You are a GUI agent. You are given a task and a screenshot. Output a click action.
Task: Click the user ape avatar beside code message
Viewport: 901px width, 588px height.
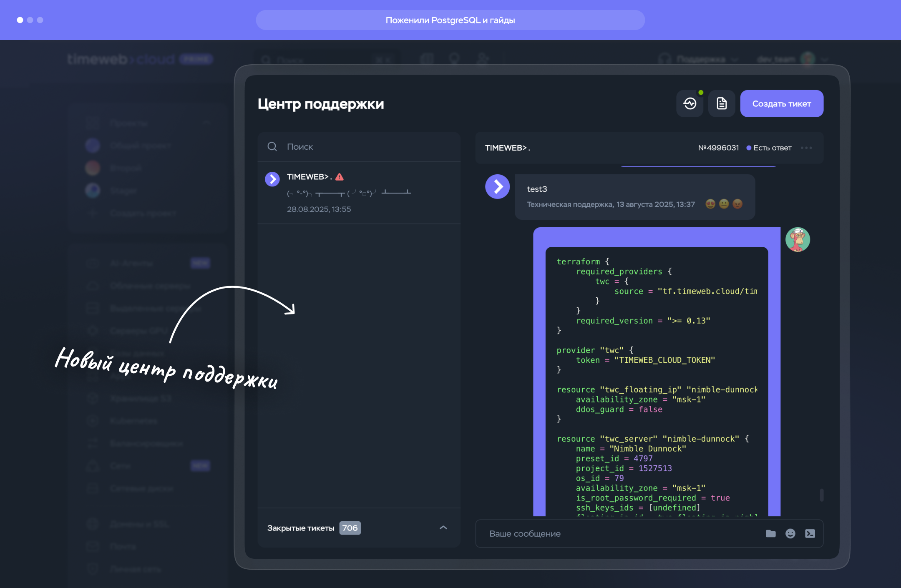pos(798,239)
